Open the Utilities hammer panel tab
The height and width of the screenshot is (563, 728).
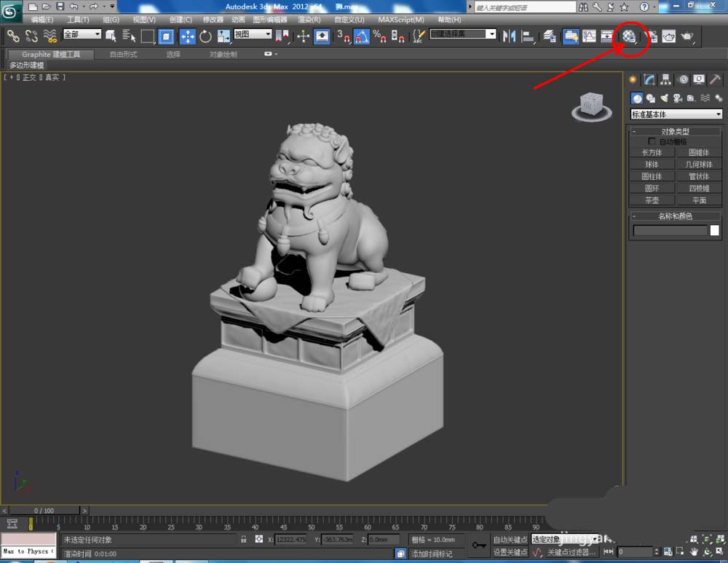[715, 80]
